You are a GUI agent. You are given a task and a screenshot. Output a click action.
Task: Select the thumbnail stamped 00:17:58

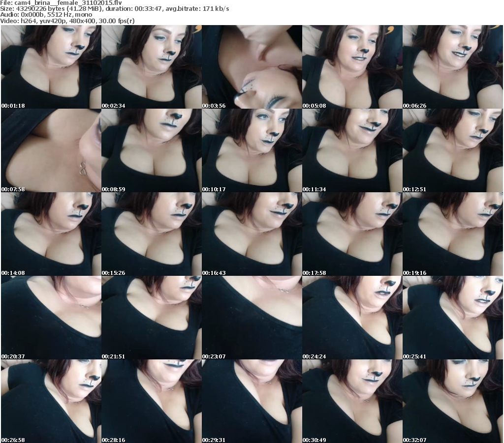coord(352,234)
